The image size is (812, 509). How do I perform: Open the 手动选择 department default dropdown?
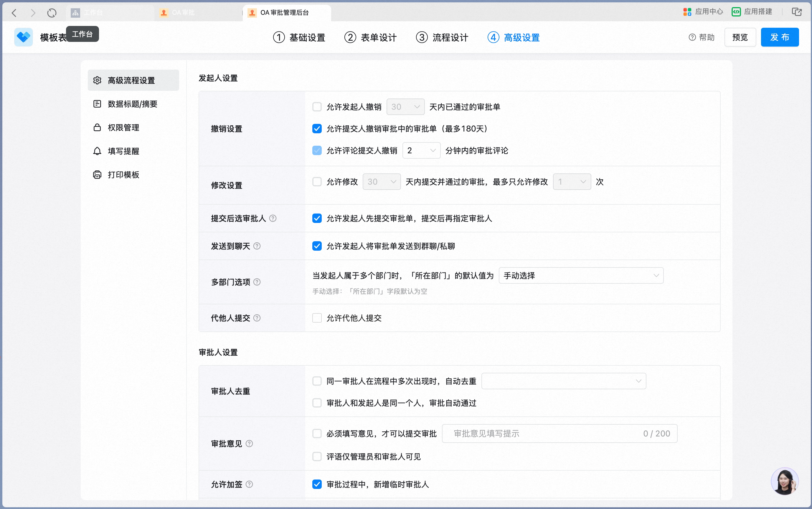tap(581, 276)
